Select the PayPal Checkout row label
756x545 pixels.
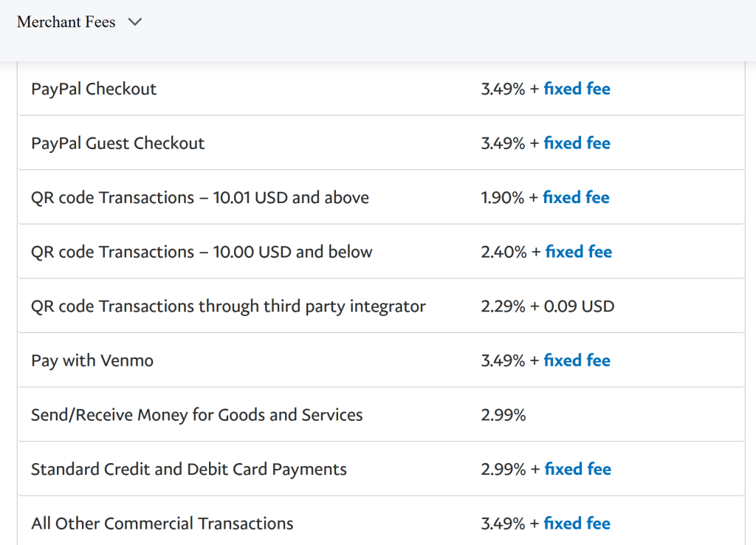(94, 89)
